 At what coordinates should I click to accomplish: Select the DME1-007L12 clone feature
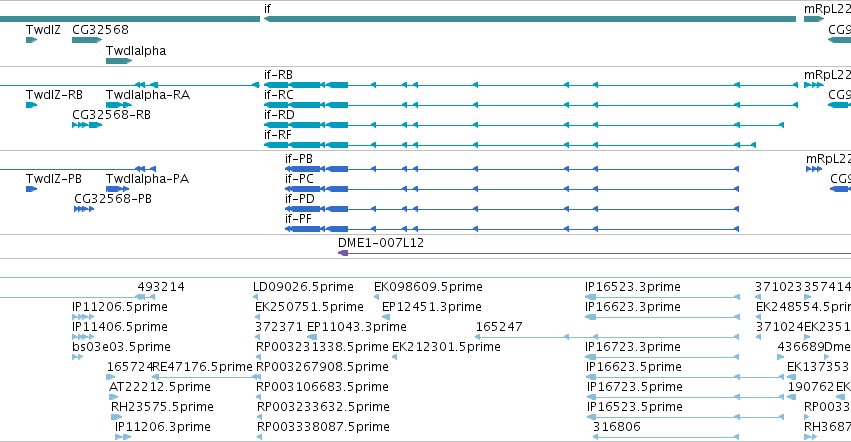(594, 253)
